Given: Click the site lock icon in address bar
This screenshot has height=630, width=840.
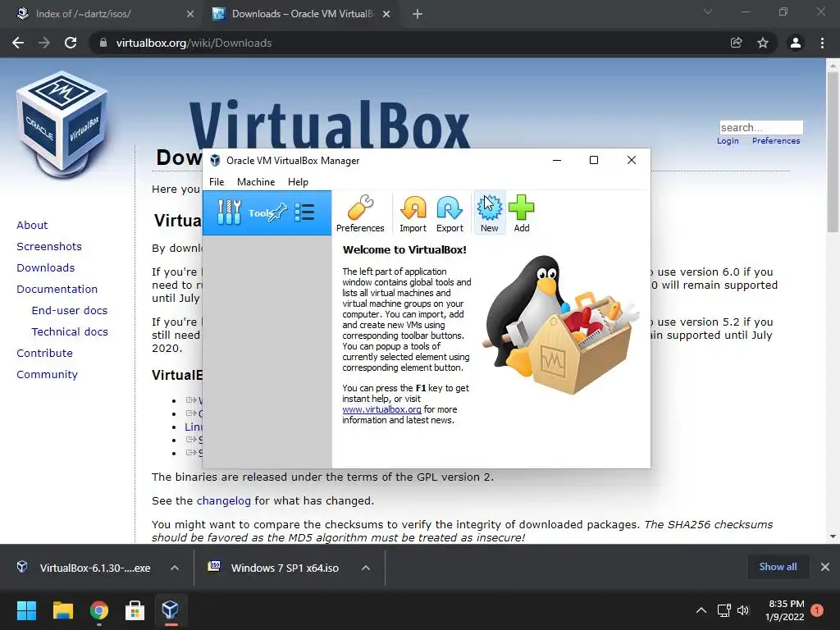Looking at the screenshot, I should 103,43.
